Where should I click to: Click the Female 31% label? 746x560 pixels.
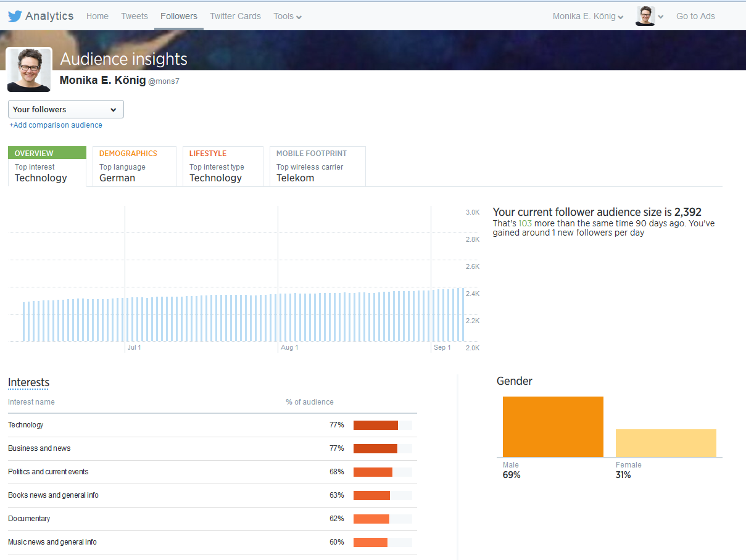tap(628, 470)
